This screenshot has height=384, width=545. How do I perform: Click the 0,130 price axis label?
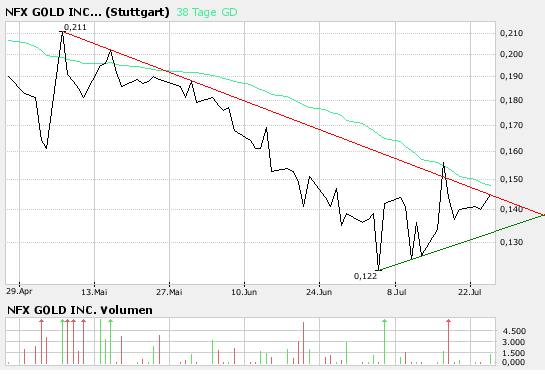[x=511, y=242]
